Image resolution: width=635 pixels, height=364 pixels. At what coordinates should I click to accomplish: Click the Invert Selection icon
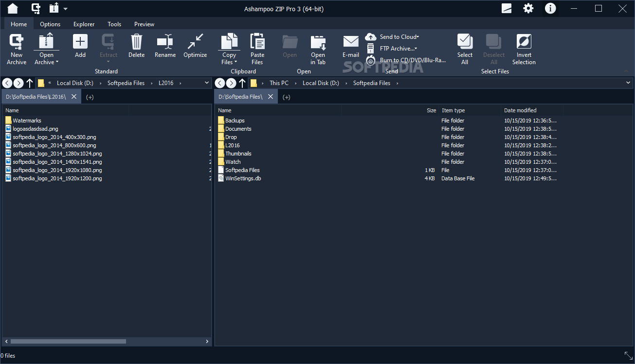point(524,41)
